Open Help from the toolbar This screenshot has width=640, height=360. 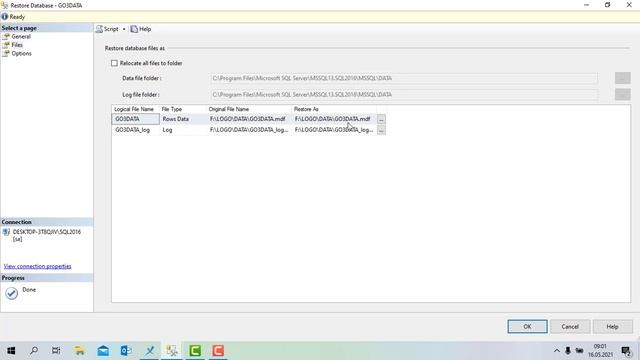[141, 29]
